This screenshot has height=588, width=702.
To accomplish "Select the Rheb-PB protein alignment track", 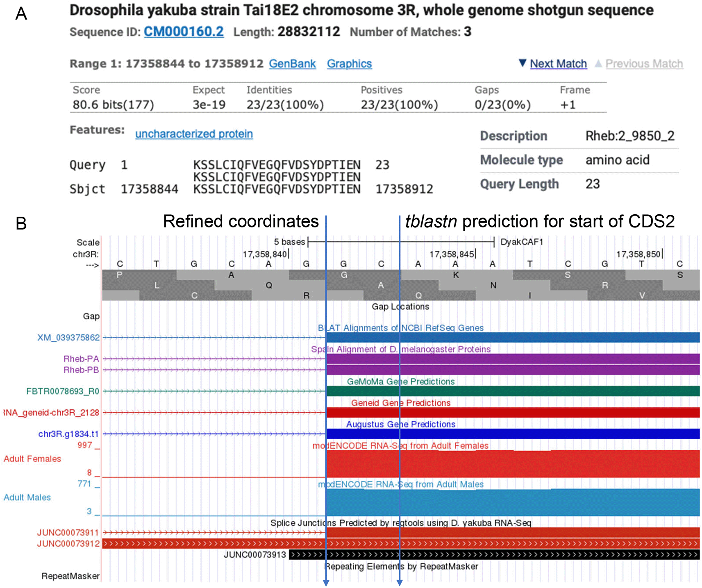I will pyautogui.click(x=80, y=370).
